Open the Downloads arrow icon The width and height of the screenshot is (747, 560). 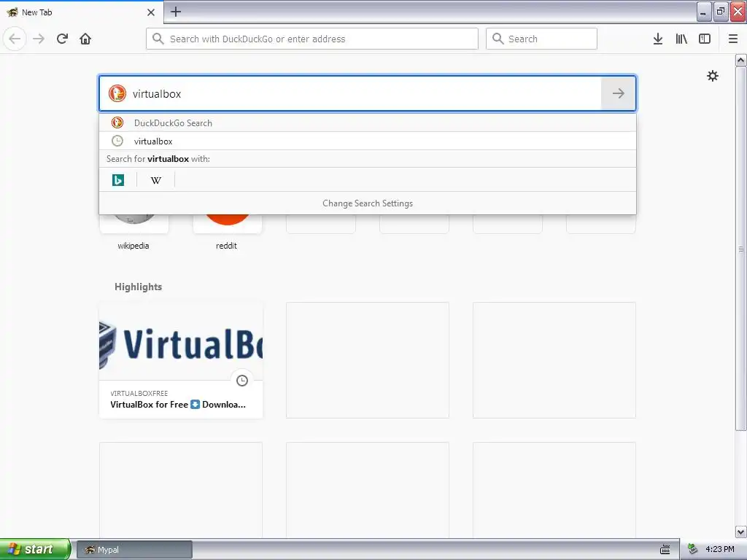657,39
